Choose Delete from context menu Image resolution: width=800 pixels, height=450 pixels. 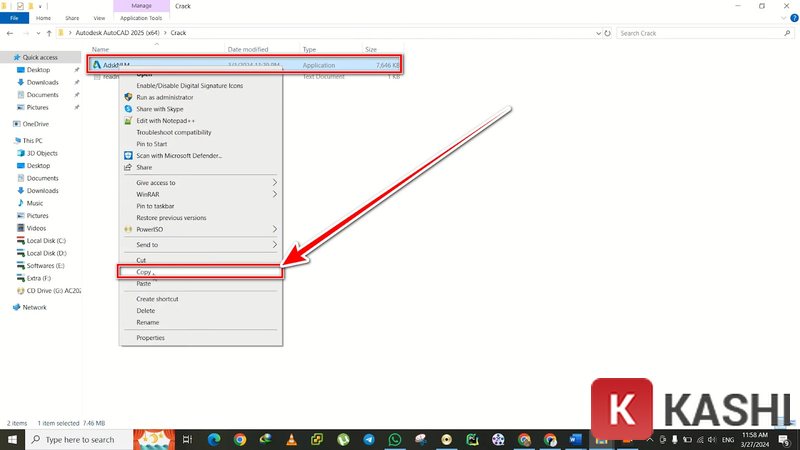pyautogui.click(x=201, y=311)
